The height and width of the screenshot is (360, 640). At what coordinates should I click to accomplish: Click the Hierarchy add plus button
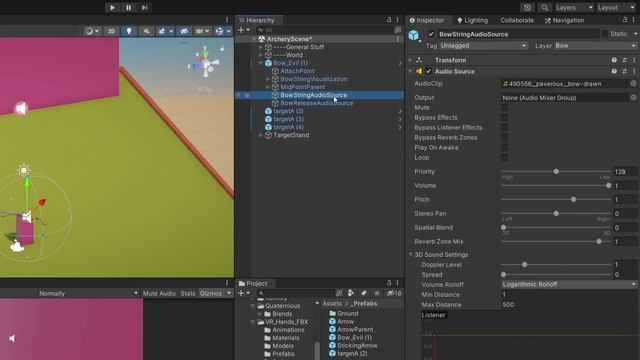pyautogui.click(x=241, y=30)
